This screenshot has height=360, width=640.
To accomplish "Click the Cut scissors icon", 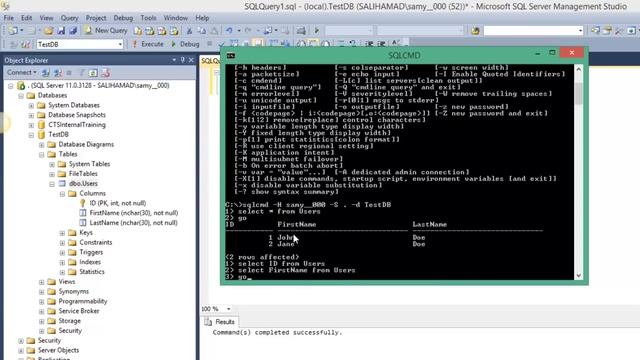I will click(x=189, y=31).
